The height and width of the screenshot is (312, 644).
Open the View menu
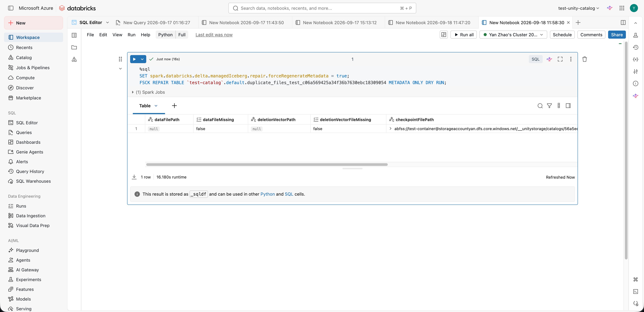117,35
